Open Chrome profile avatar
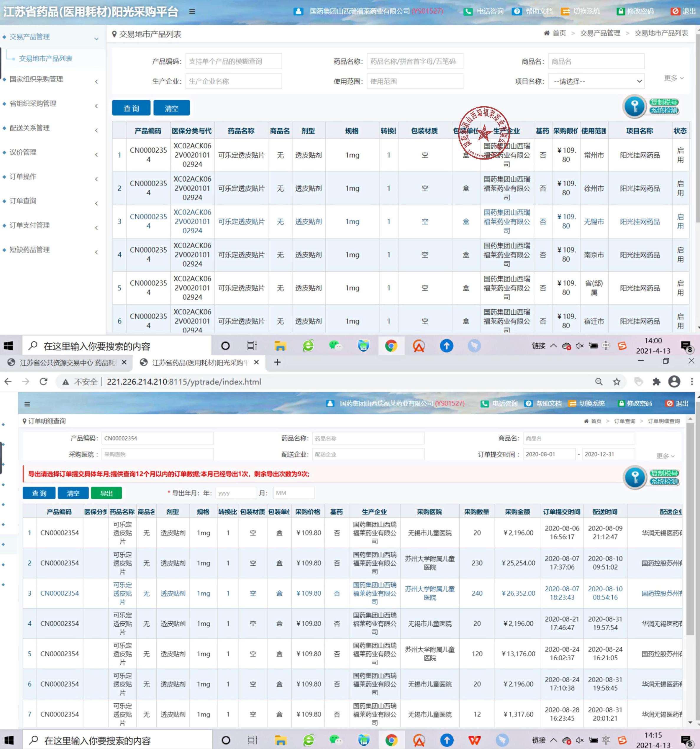Screen dimensions: 700x749 674,382
